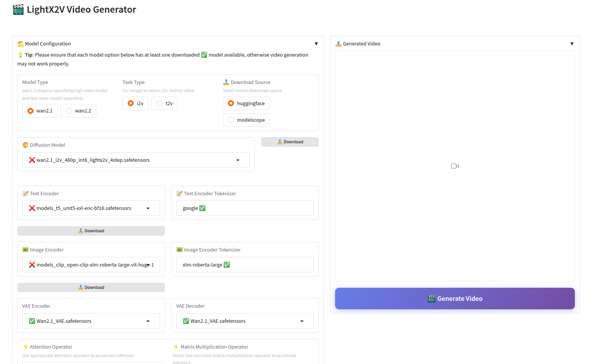598x364 pixels.
Task: Click the lightning icon beside Attention Operator
Action: point(25,347)
